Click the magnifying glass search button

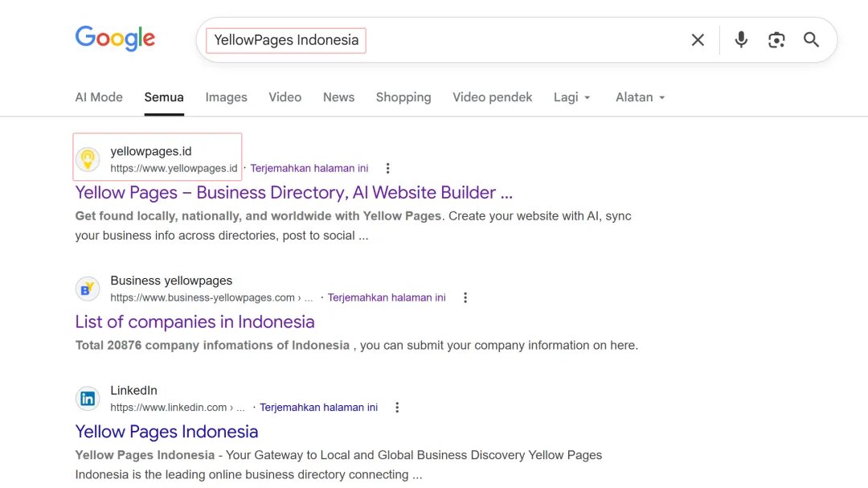[812, 40]
